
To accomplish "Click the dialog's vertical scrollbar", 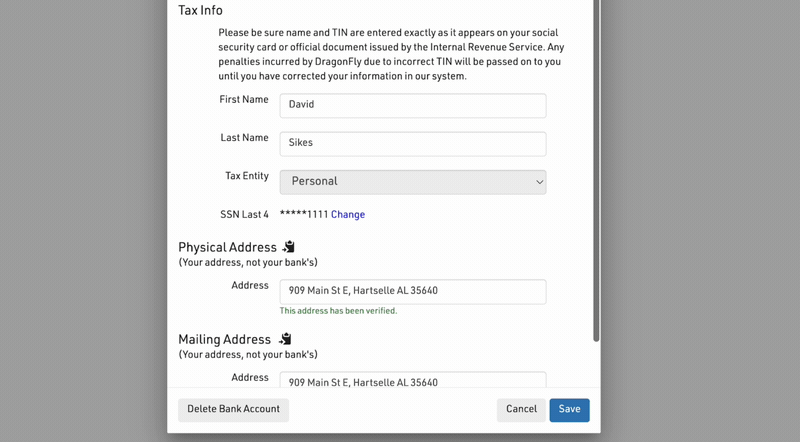I will (596, 170).
